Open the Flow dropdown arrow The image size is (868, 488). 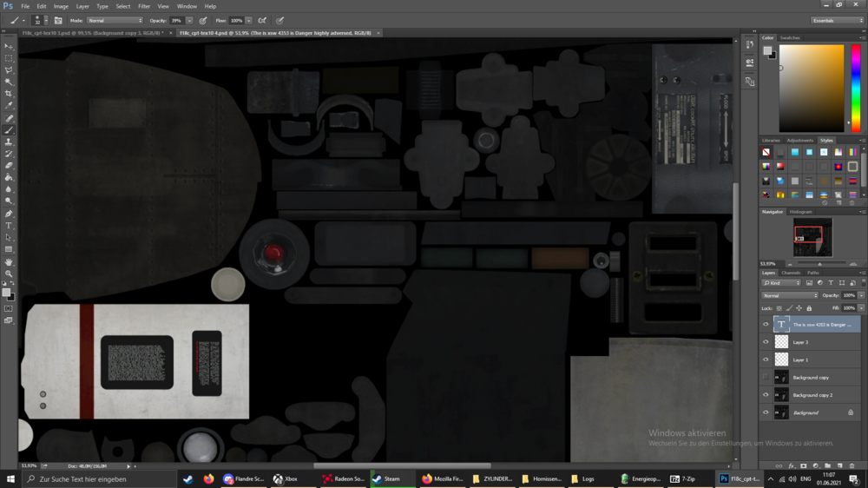pyautogui.click(x=248, y=21)
